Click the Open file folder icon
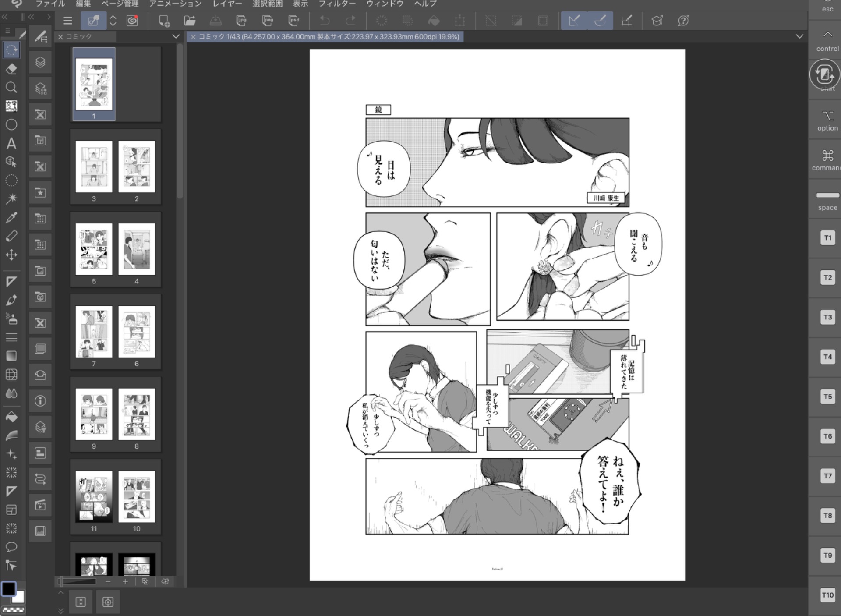The height and width of the screenshot is (616, 841). 190,21
